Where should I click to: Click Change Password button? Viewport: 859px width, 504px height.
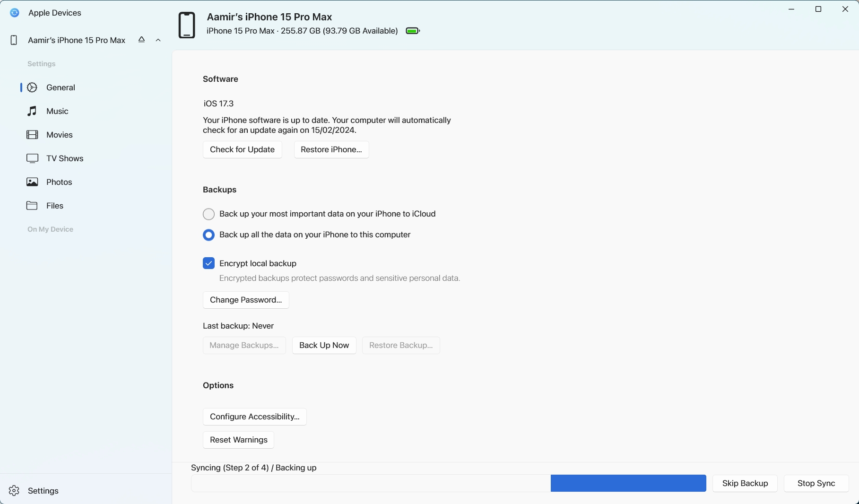click(x=246, y=300)
